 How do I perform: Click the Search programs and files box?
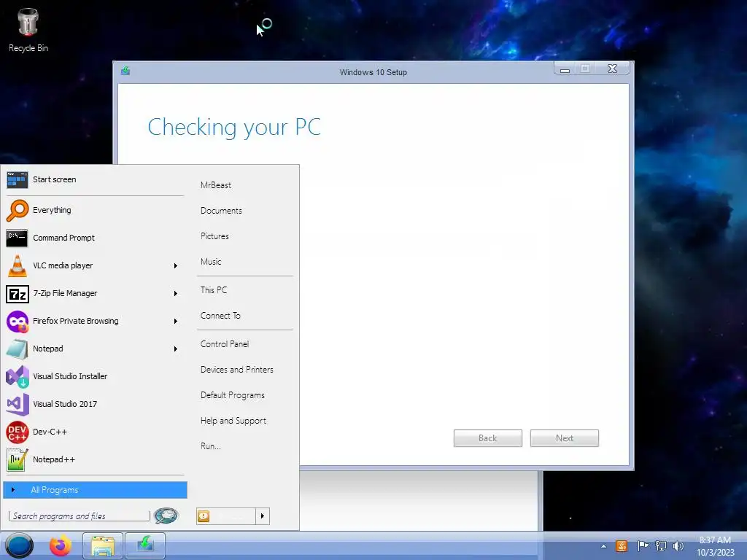coord(79,516)
